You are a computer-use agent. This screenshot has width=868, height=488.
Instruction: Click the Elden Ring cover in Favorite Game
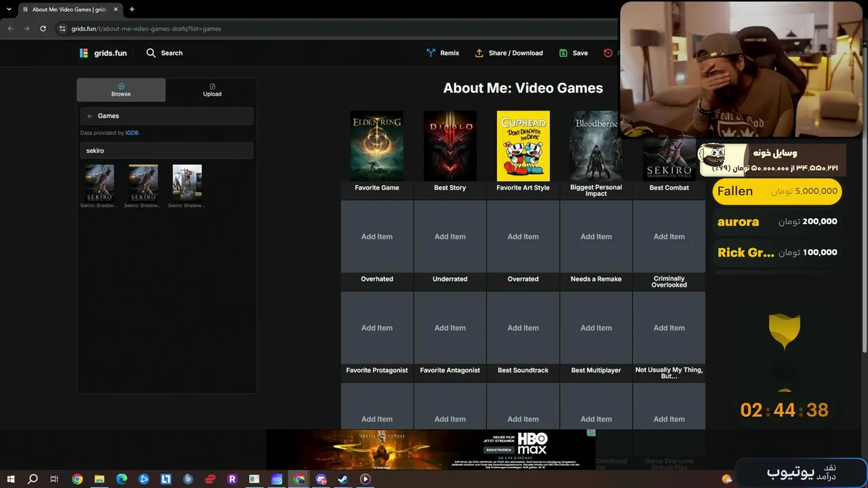[x=377, y=146]
